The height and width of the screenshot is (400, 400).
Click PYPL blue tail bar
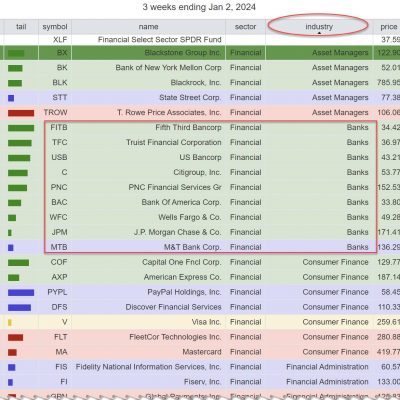click(21, 293)
